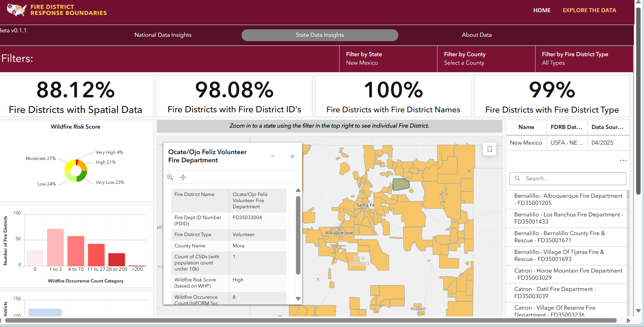
Task: Click the Fire District Response Boundaries logo
Action: [56, 10]
